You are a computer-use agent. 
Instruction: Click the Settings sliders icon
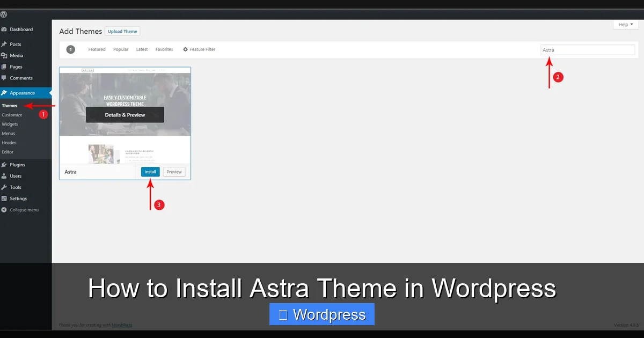coord(4,199)
